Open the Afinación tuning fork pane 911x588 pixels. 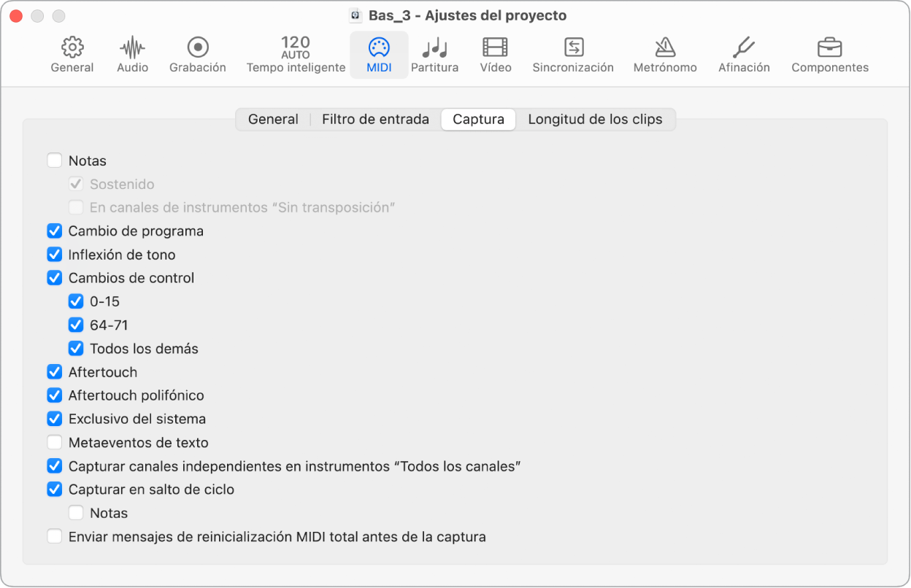[x=744, y=55]
